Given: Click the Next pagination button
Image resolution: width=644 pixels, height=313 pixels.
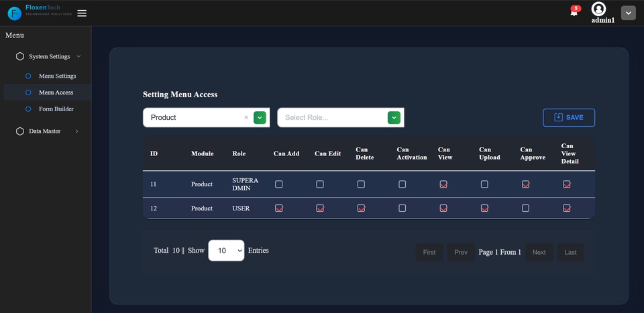Looking at the screenshot, I should coord(539,252).
